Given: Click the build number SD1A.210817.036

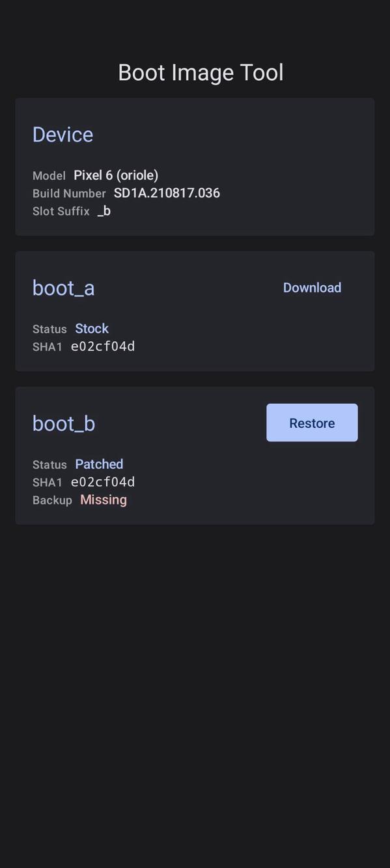Looking at the screenshot, I should click(x=167, y=193).
